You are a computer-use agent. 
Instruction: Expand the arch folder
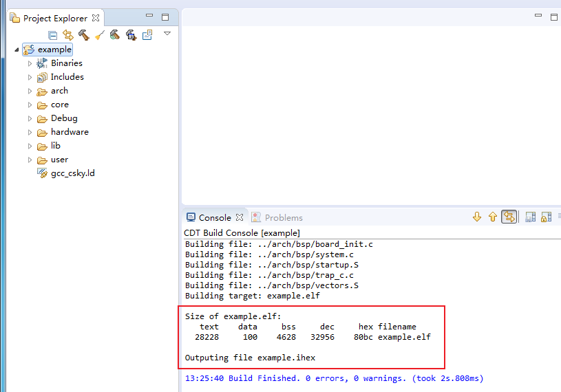coord(30,91)
